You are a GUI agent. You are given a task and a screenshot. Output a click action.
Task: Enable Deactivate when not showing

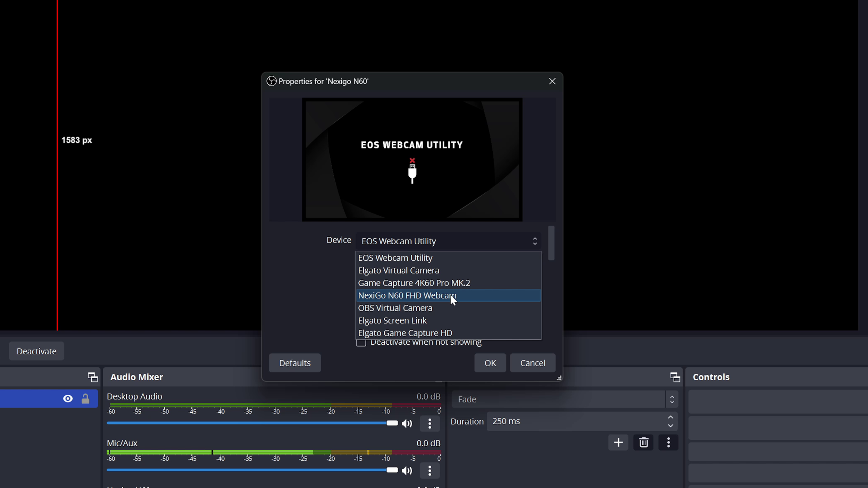click(361, 342)
